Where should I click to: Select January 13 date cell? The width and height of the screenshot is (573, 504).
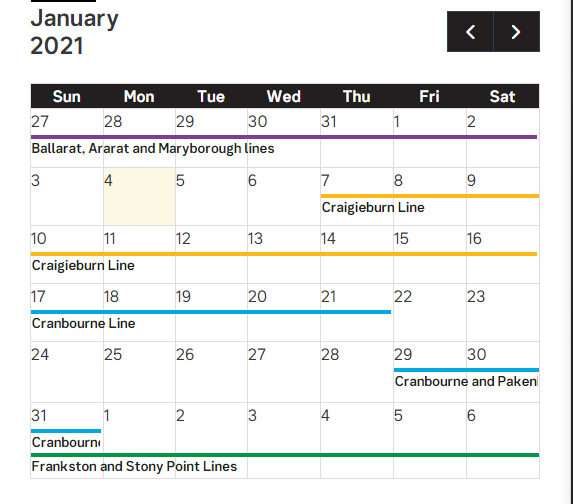point(284,254)
